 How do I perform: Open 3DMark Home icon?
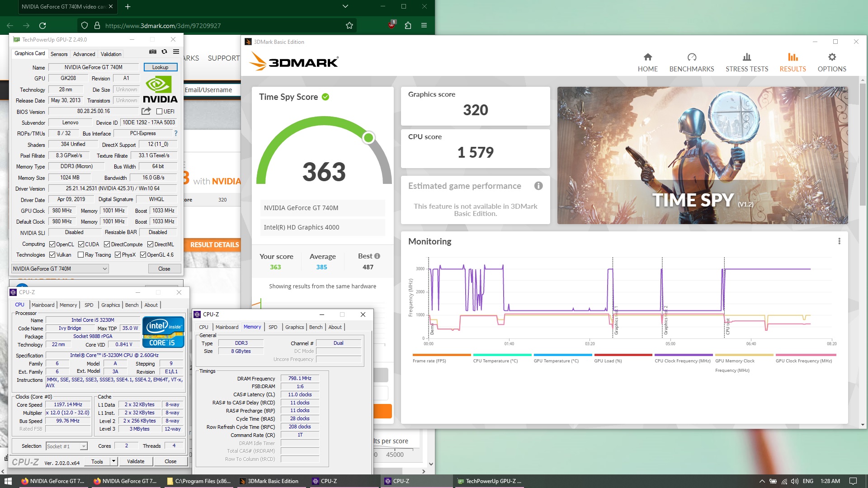click(x=647, y=57)
